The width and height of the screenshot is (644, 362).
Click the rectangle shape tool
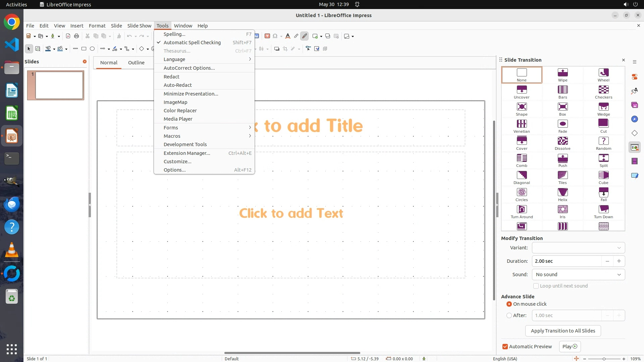[84, 49]
